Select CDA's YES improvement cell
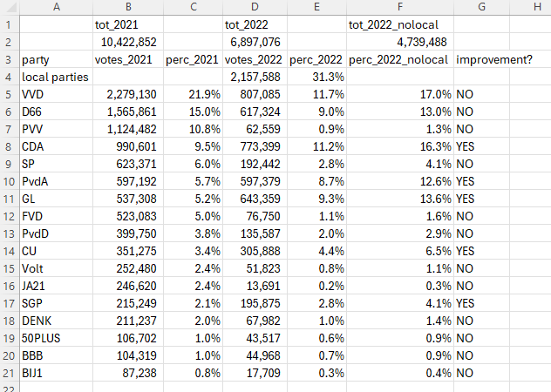Viewport: 551px width, 392px height. click(481, 147)
